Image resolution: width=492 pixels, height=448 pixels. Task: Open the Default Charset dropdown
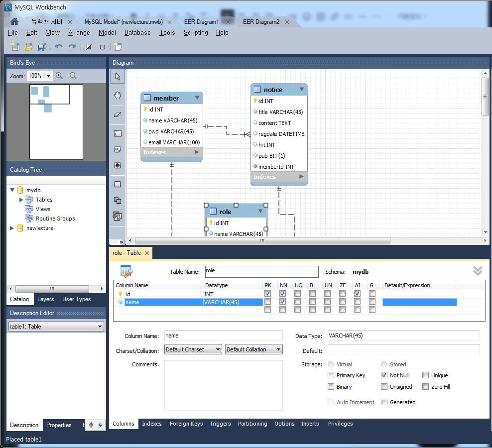coord(193,349)
